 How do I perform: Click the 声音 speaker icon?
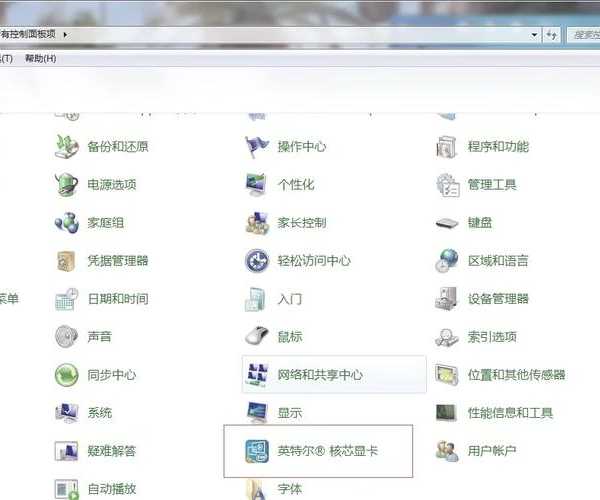coord(66,337)
